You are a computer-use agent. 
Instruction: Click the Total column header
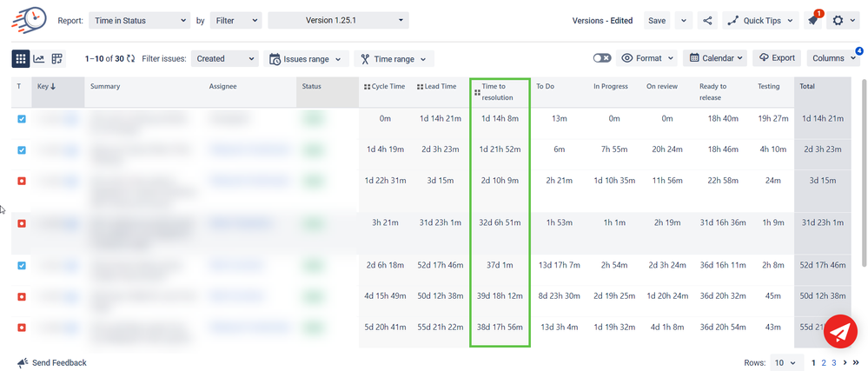[x=822, y=92]
